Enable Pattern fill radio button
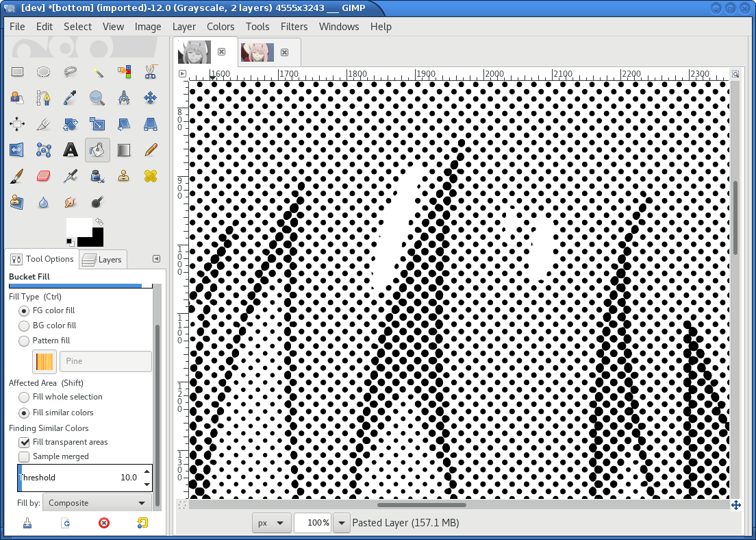This screenshot has width=756, height=540. pyautogui.click(x=24, y=341)
